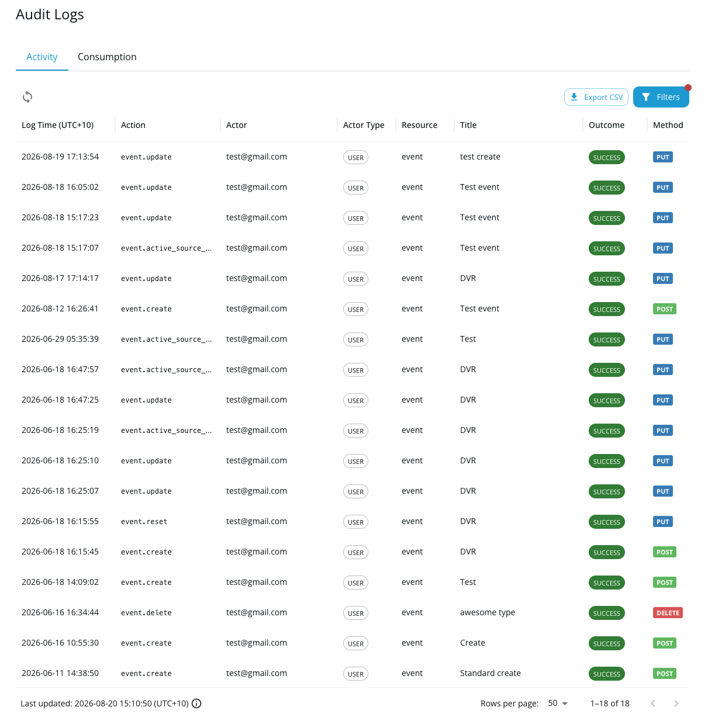Image resolution: width=715 pixels, height=728 pixels.
Task: Click POST badge in 2026-06-18 16:15:45 row
Action: click(665, 552)
